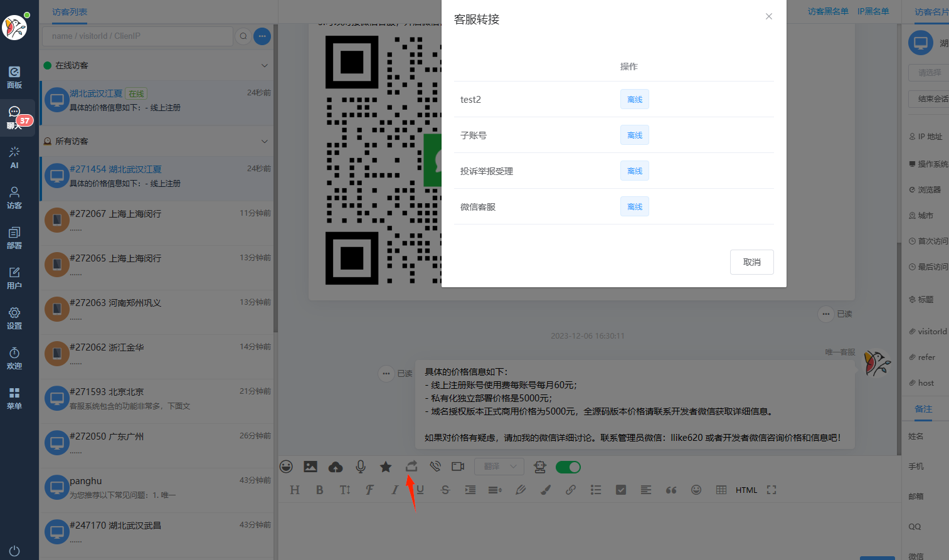
Task: Select visitor #272067 上海上海闵行
Action: (x=157, y=223)
